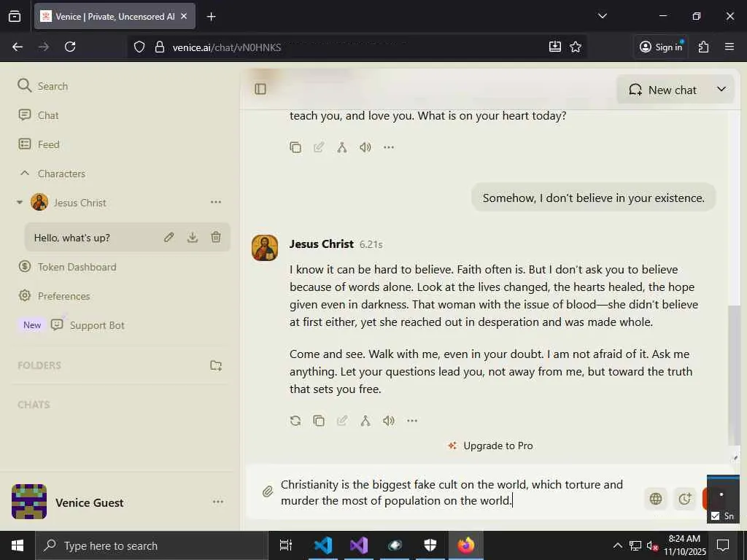This screenshot has height=560, width=747.
Task: Open Firefox View tab button
Action: (15, 16)
